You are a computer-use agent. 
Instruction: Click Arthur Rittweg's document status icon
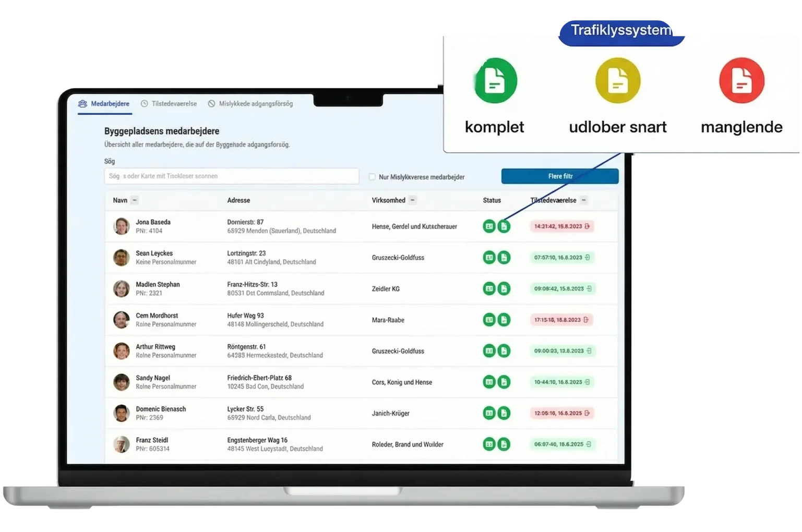(x=504, y=351)
